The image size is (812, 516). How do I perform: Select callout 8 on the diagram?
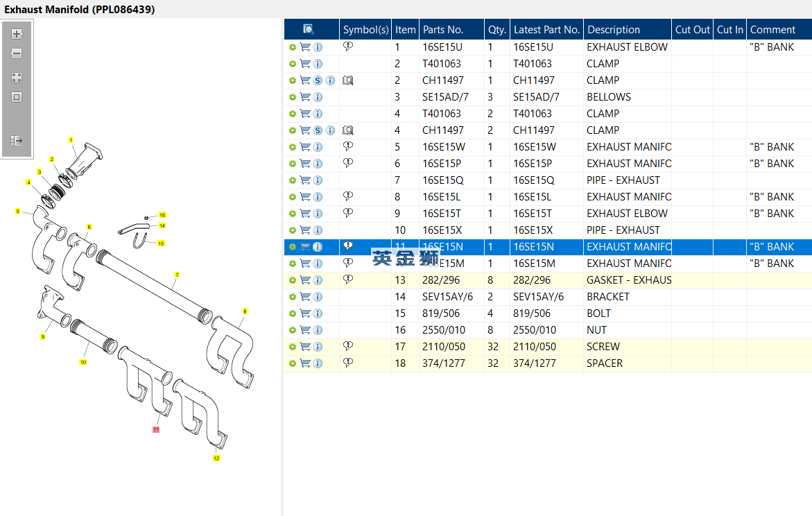[245, 311]
